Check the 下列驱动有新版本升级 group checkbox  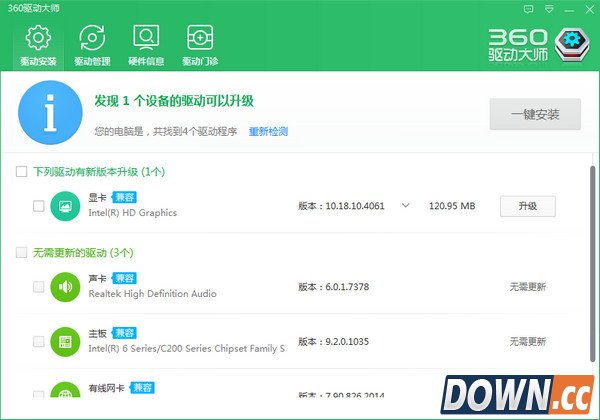(x=21, y=171)
